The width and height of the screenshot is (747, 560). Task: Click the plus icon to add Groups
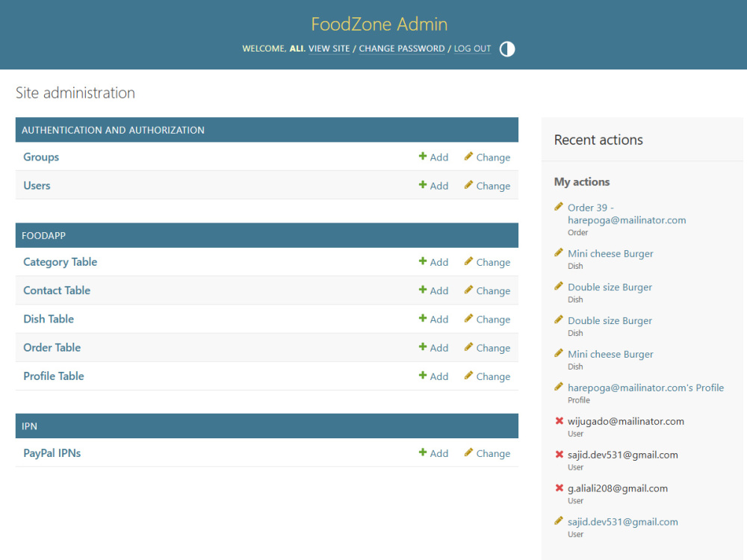click(423, 156)
